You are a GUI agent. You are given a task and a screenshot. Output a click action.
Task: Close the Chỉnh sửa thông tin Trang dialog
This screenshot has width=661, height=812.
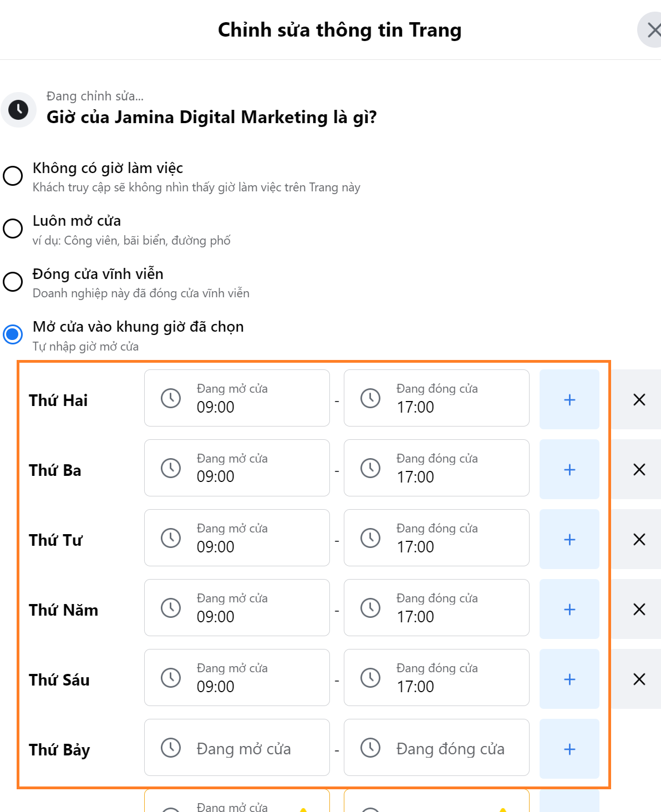click(652, 30)
